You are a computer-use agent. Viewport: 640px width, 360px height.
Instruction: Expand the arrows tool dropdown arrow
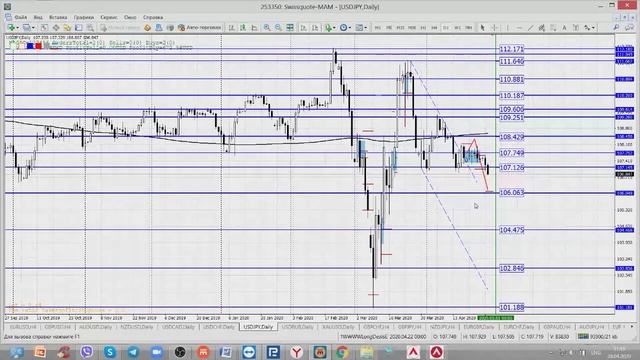click(593, 28)
